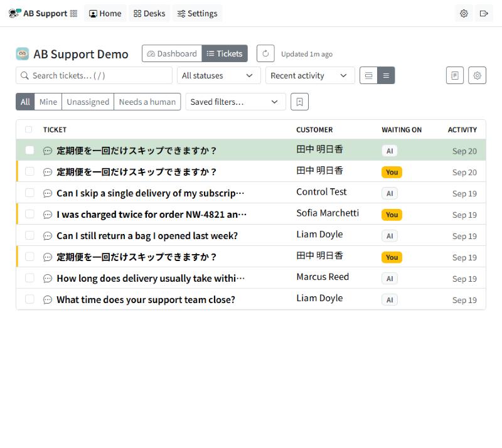Image resolution: width=502 pixels, height=448 pixels.
Task: Switch to the Dashboard tab
Action: point(172,53)
